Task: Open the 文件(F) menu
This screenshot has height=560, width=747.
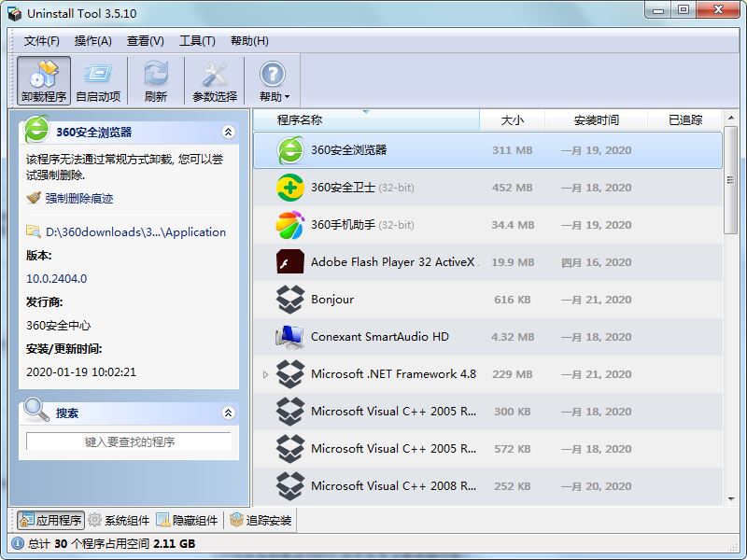Action: click(x=41, y=41)
